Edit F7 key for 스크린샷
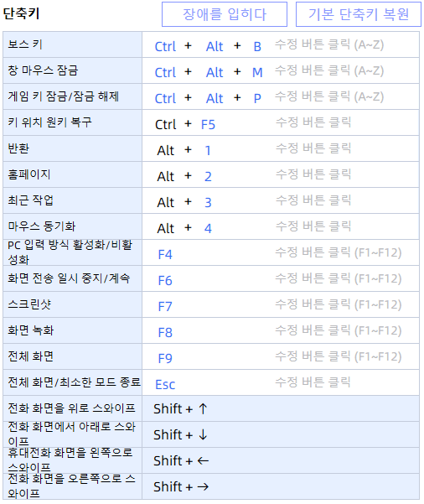This screenshot has width=424, height=504. pyautogui.click(x=165, y=307)
